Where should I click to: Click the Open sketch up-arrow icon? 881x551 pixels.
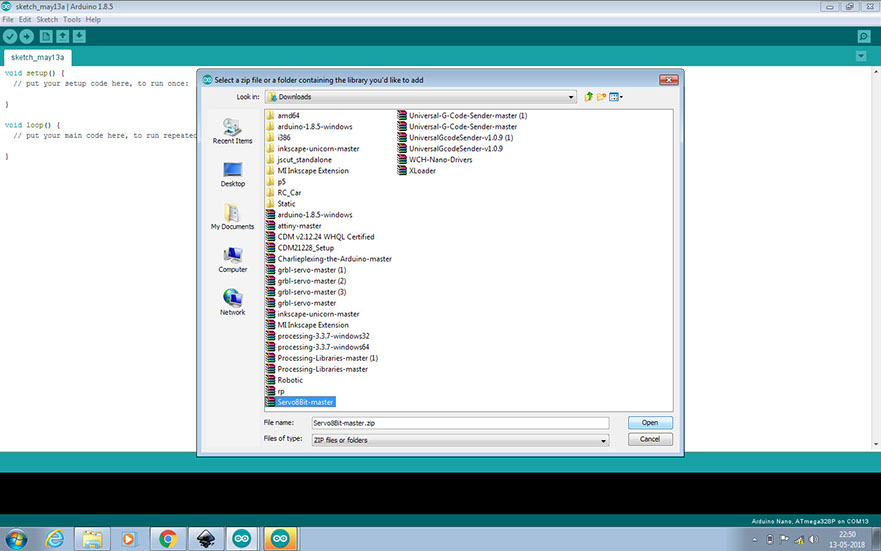62,37
